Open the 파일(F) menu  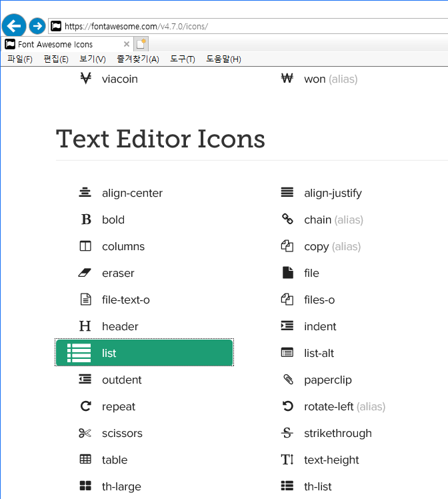(20, 59)
